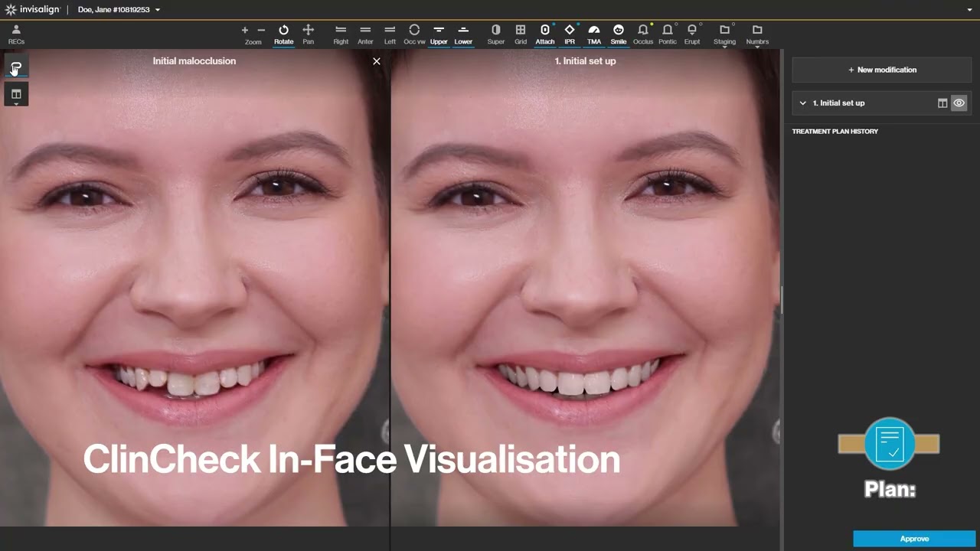Switch to Left view
Screen dimensions: 980x551
tap(390, 34)
